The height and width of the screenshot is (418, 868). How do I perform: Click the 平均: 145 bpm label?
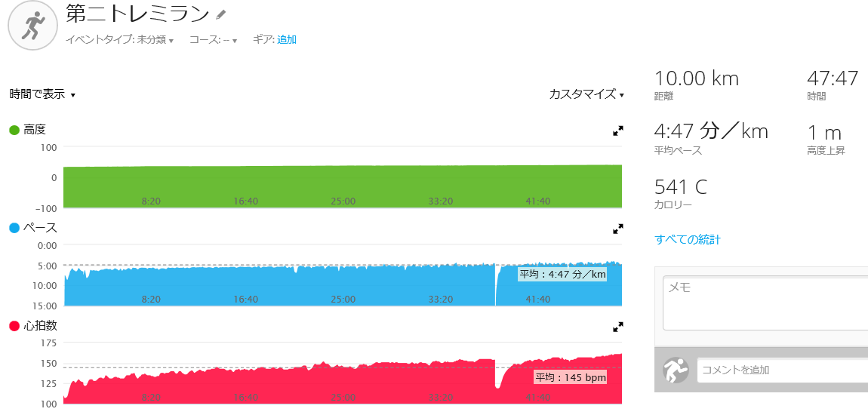(570, 378)
